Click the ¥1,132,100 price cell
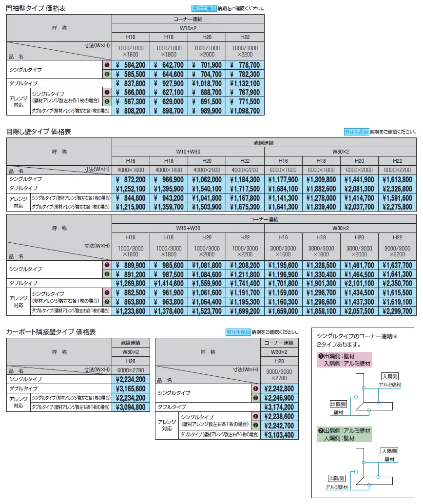Screen dimensions: 423x504 245,83
